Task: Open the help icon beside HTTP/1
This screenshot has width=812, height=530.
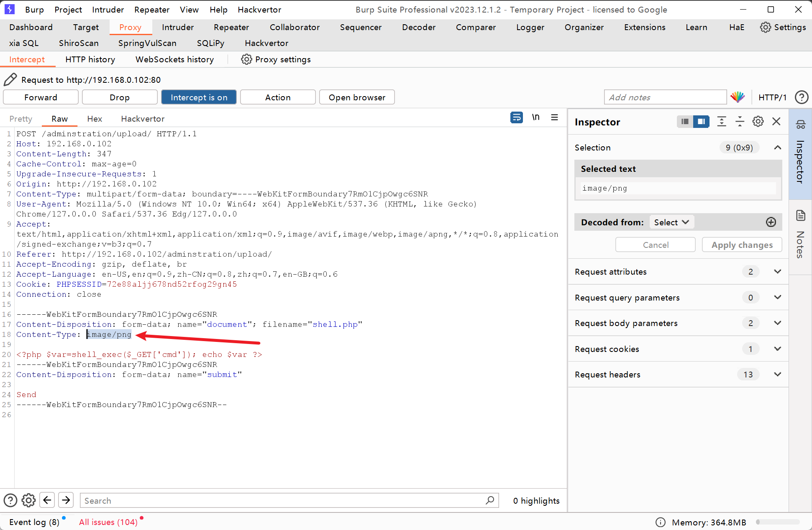Action: click(801, 97)
